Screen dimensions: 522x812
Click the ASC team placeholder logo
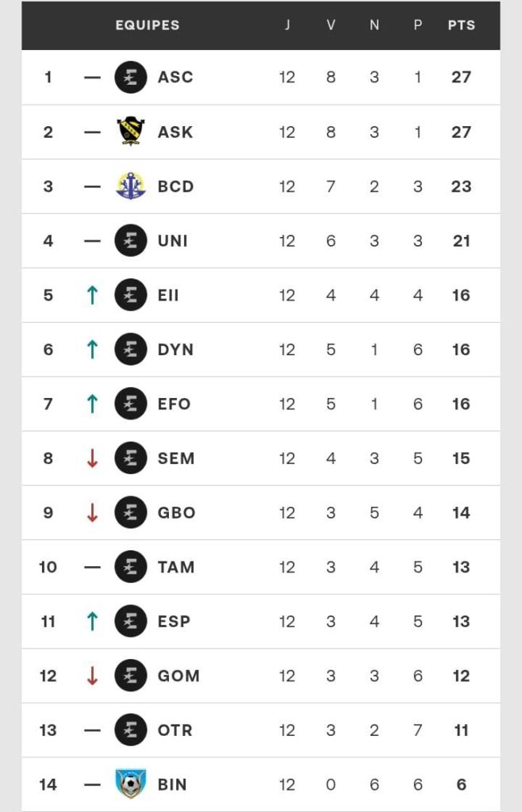131,77
